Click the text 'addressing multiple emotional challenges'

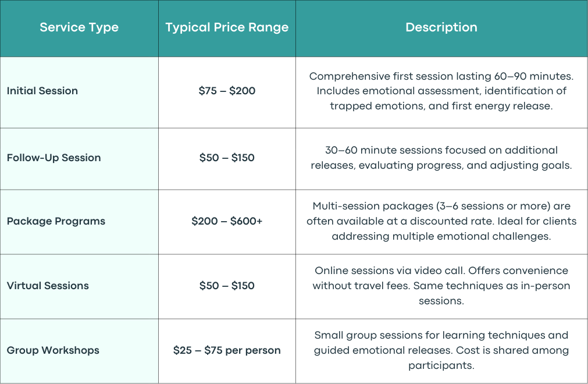[x=441, y=236]
